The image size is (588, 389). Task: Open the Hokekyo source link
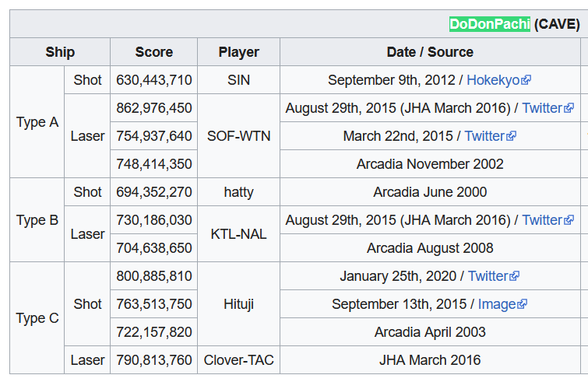(498, 80)
